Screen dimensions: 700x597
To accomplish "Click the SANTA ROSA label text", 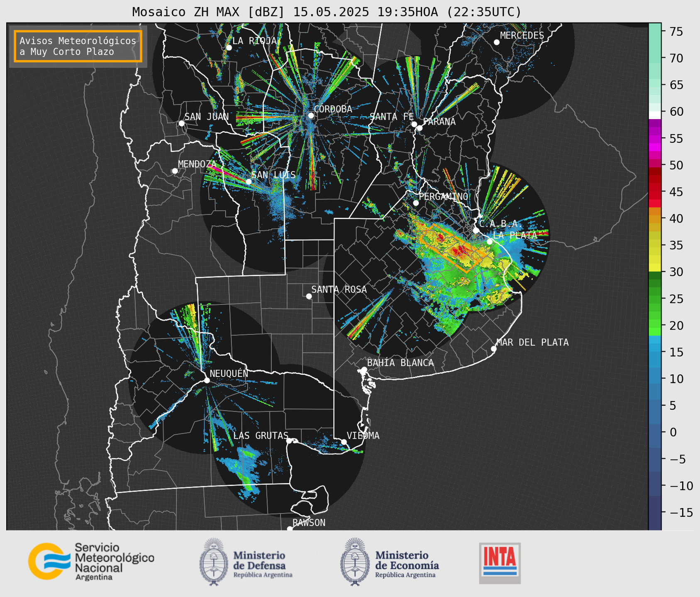I will [339, 289].
